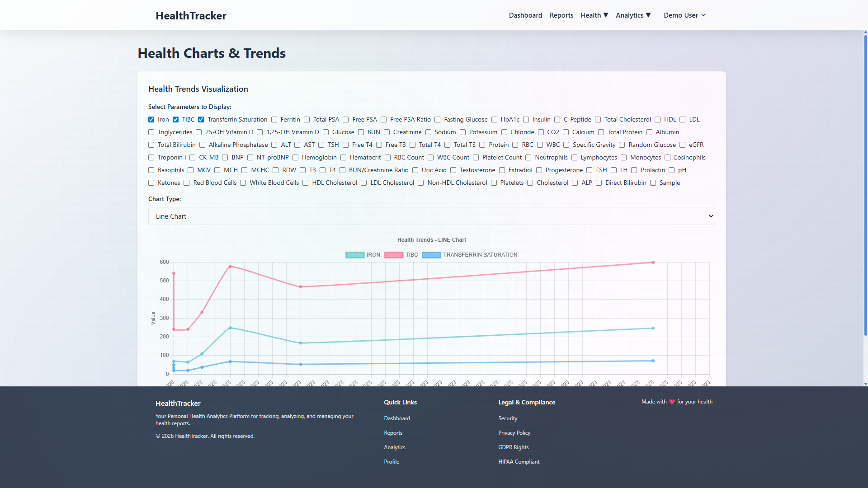The image size is (868, 488).
Task: Expand the Demo User menu
Action: point(684,15)
